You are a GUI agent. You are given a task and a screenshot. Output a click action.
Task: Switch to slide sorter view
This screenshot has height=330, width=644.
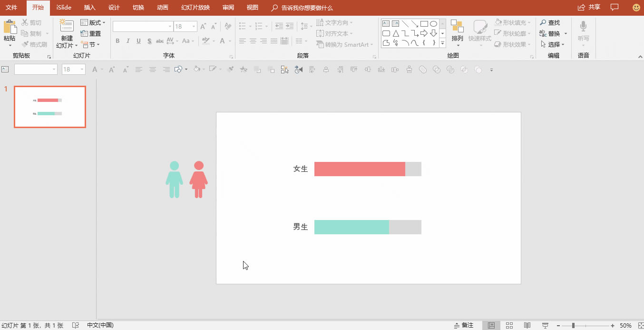(x=509, y=325)
